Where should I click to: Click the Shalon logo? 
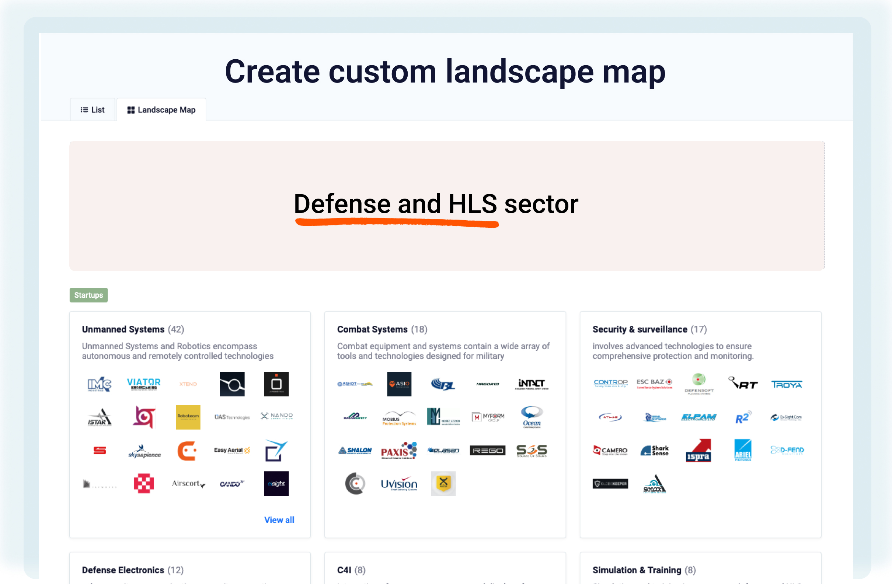click(x=355, y=451)
